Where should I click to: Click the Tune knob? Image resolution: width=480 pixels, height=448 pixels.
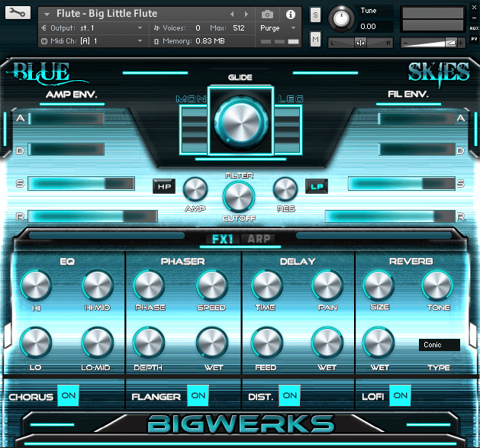coord(341,18)
